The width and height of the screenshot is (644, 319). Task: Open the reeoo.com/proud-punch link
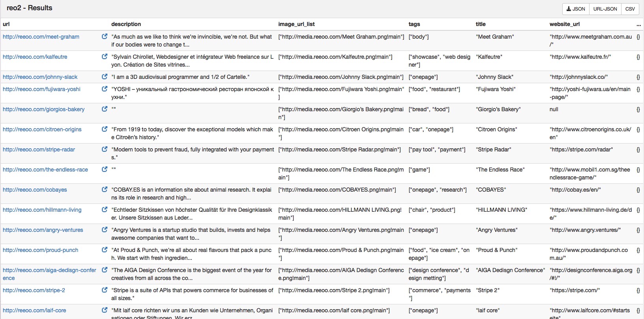(41, 250)
